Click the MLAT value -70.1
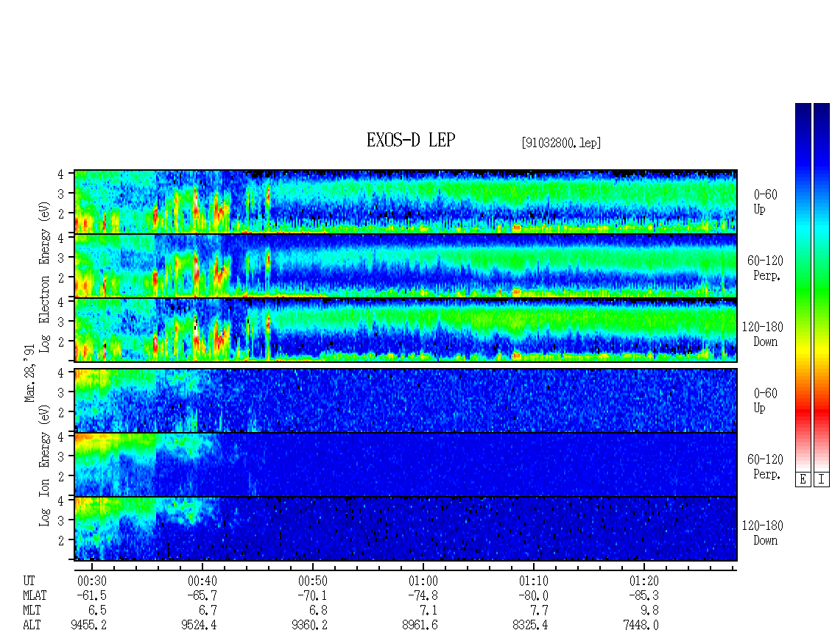This screenshot has height=644, width=832. (x=312, y=595)
